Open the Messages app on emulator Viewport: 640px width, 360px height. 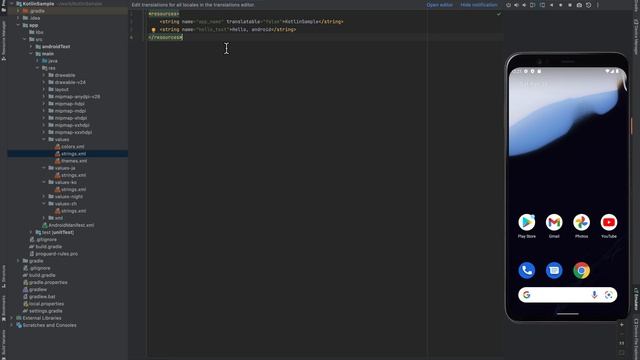[554, 270]
